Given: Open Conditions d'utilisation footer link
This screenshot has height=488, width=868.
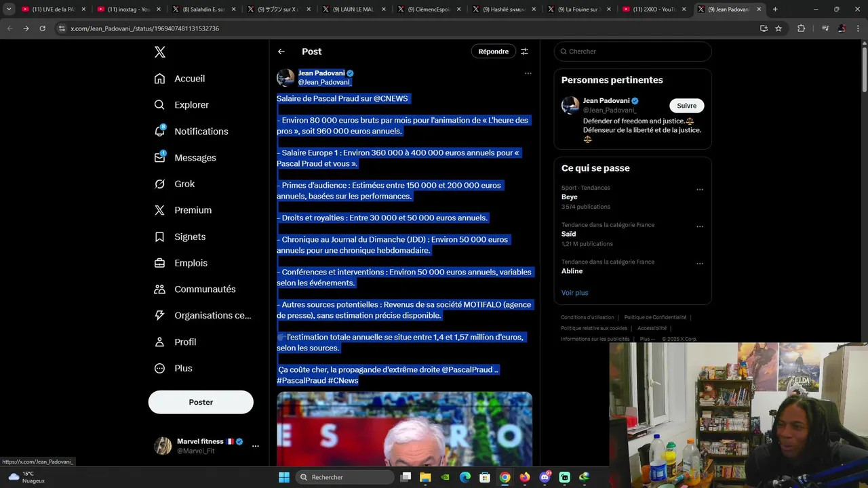Looking at the screenshot, I should tap(587, 317).
